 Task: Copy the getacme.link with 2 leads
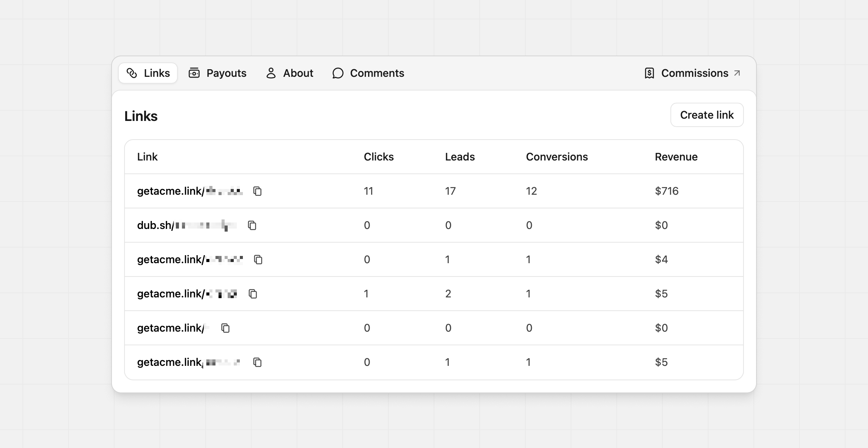tap(253, 294)
